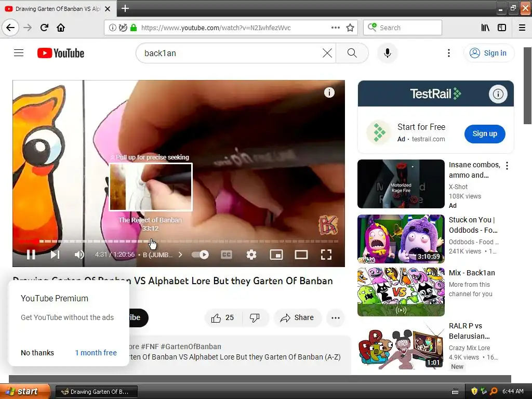Viewport: 532px width, 399px height.
Task: Click the taskbar clock showing 6:44 AM
Action: [x=513, y=391]
